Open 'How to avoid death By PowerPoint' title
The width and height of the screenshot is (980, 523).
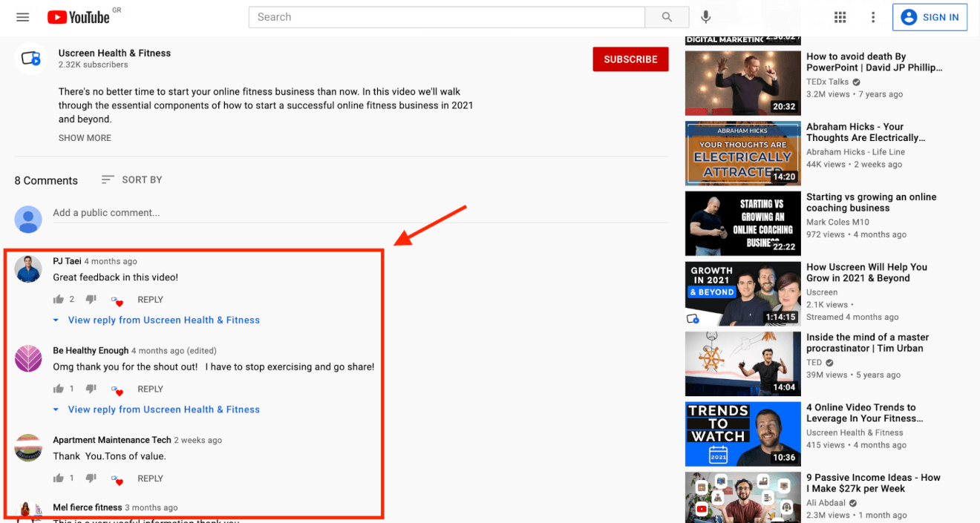coord(875,62)
